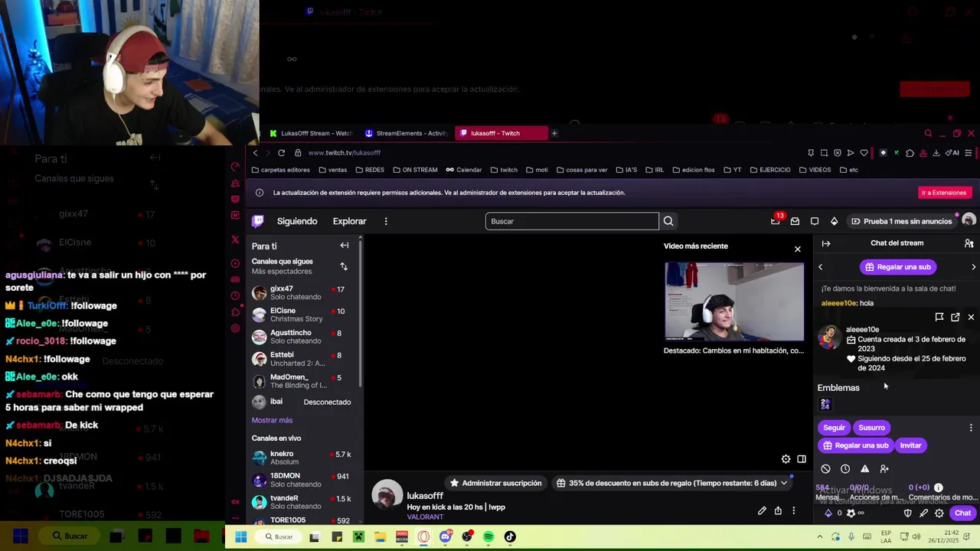Open the speech bubble icon in Twitch header
The height and width of the screenshot is (551, 980).
point(815,221)
